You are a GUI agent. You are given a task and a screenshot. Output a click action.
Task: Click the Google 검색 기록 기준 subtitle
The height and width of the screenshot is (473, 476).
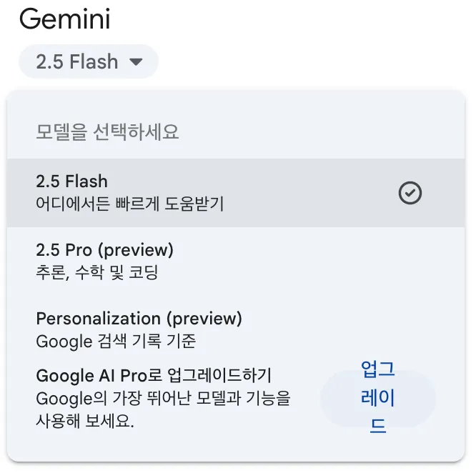(x=116, y=341)
